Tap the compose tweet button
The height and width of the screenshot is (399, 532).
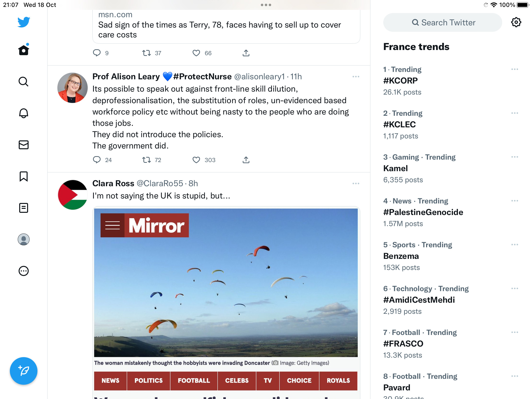pos(24,371)
